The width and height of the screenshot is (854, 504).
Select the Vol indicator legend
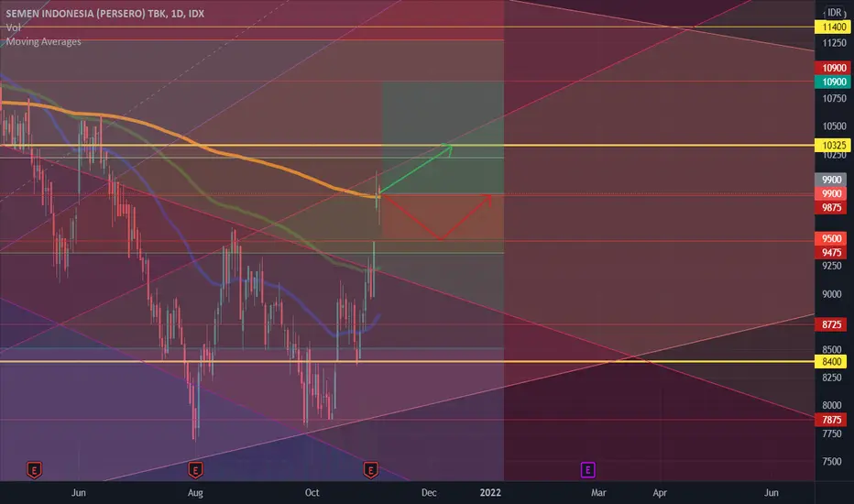[x=13, y=27]
